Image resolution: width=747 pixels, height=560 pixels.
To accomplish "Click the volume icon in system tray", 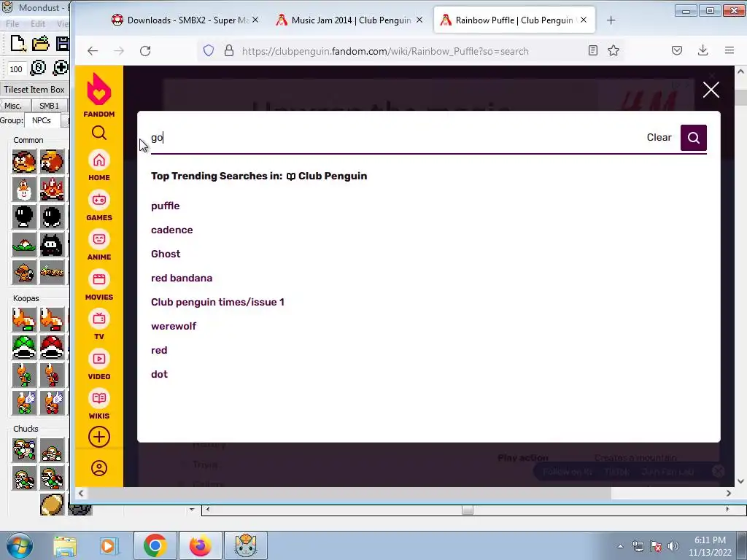I will pyautogui.click(x=673, y=546).
